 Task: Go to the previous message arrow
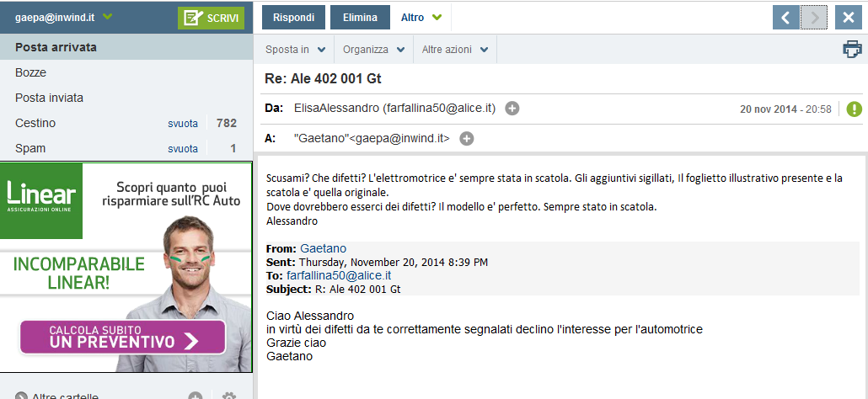click(785, 18)
